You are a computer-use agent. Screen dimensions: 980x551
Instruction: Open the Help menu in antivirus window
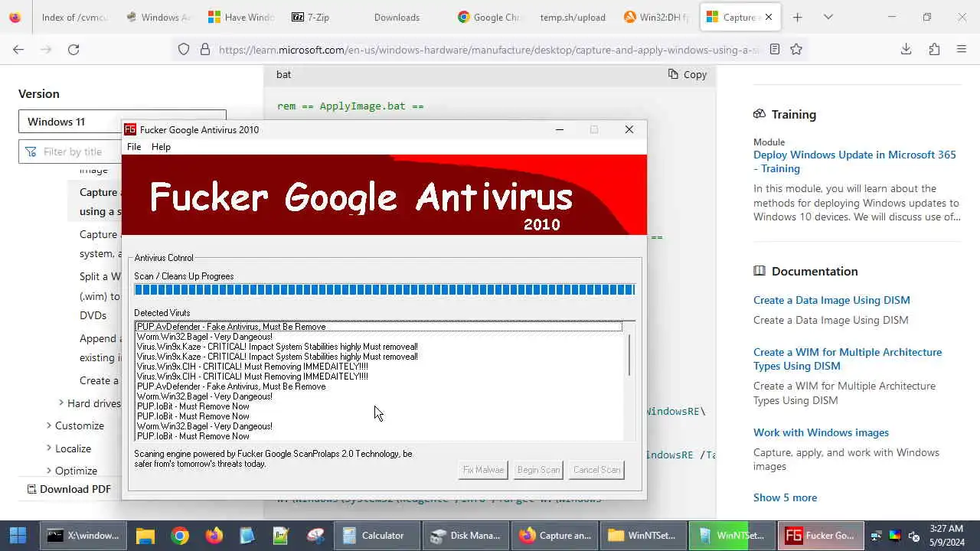(x=161, y=147)
